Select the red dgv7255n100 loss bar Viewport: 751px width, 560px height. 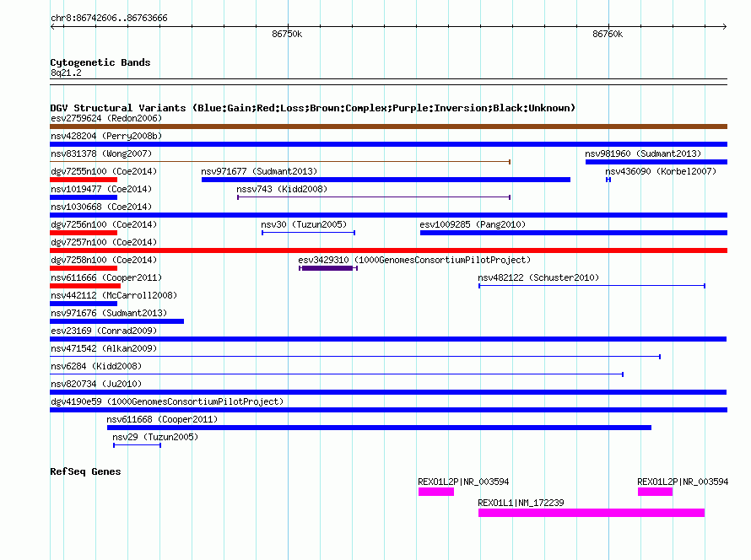coord(84,180)
